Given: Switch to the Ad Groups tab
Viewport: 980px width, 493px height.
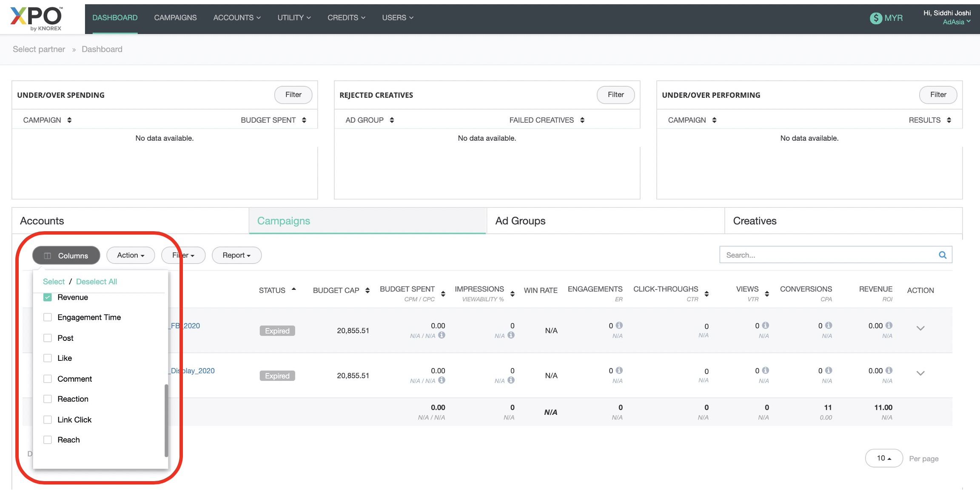Looking at the screenshot, I should pyautogui.click(x=520, y=221).
